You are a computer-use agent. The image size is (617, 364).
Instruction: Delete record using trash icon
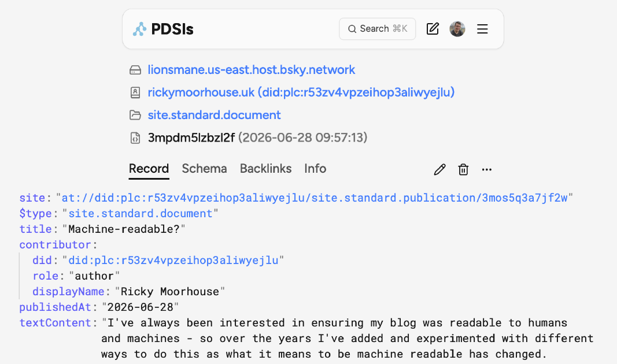coord(463,169)
